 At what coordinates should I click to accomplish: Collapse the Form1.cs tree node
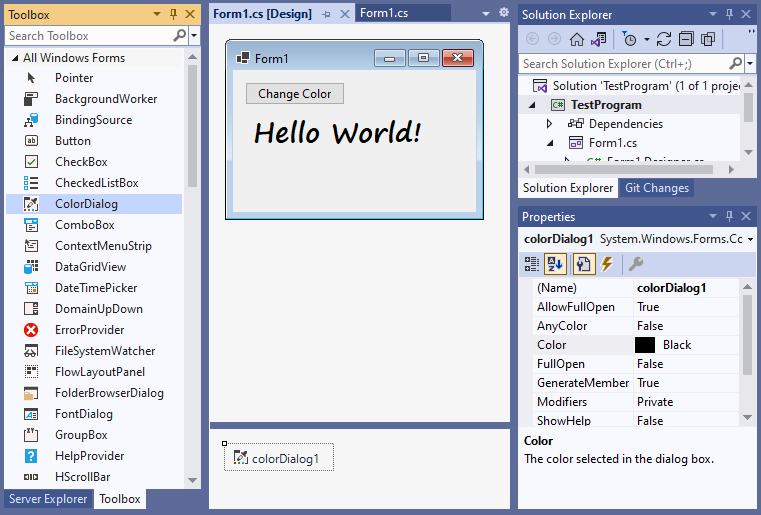point(550,143)
